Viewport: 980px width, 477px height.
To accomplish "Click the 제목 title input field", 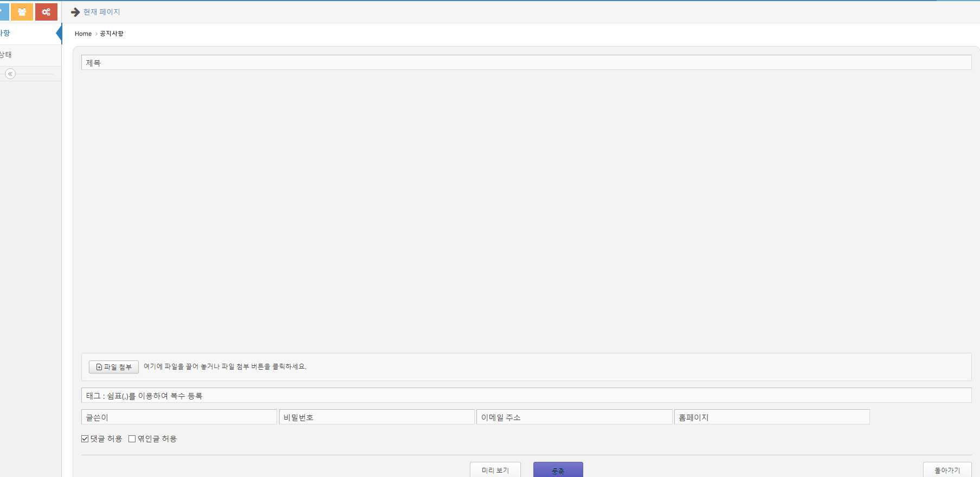I will (x=526, y=63).
